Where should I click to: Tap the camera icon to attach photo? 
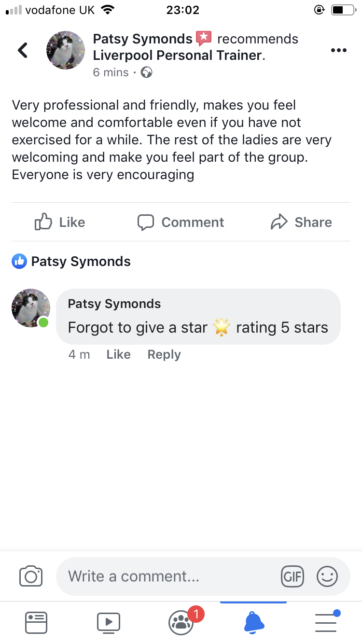coord(31,576)
